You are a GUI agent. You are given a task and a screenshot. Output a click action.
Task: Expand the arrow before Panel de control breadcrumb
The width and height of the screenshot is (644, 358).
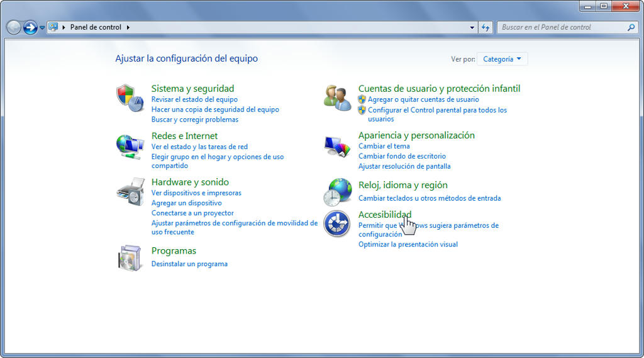64,28
